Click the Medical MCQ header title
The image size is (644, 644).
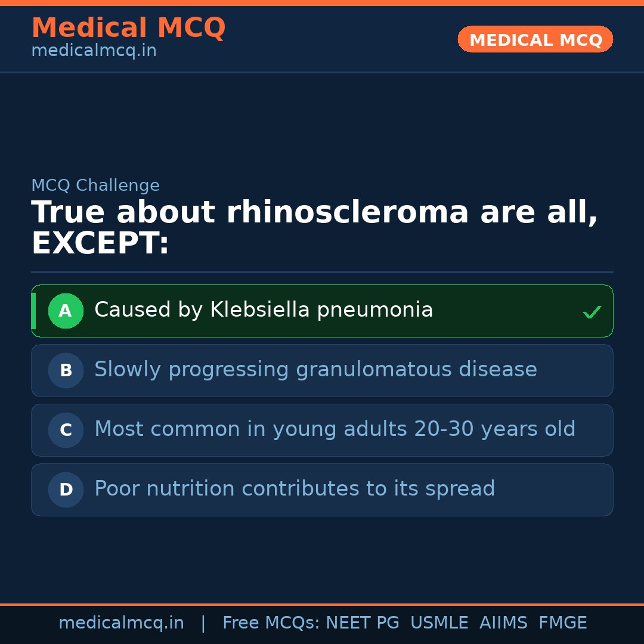(128, 28)
